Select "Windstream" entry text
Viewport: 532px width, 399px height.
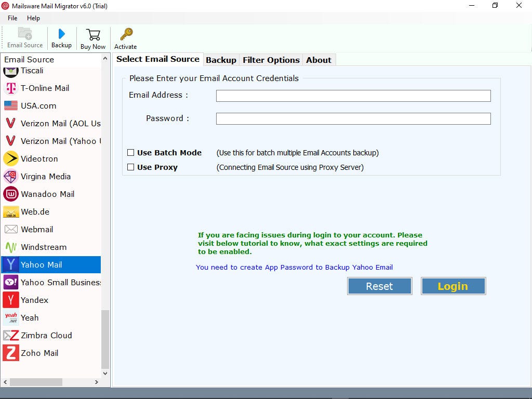44,247
